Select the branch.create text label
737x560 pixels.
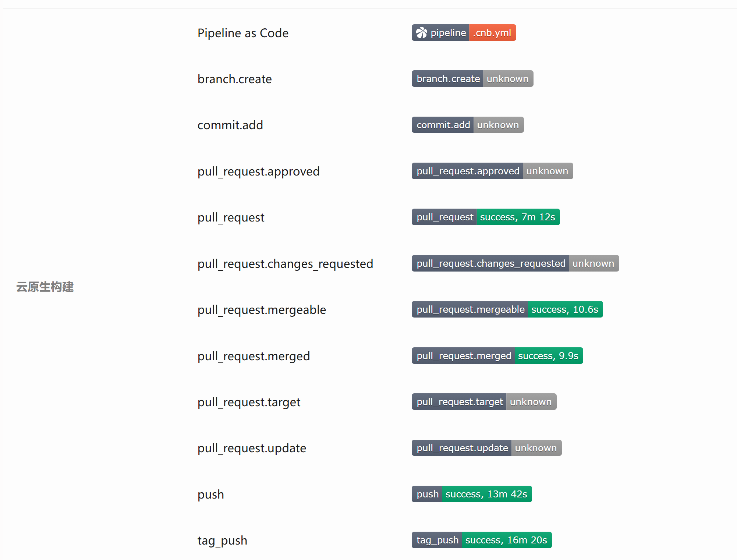click(234, 79)
